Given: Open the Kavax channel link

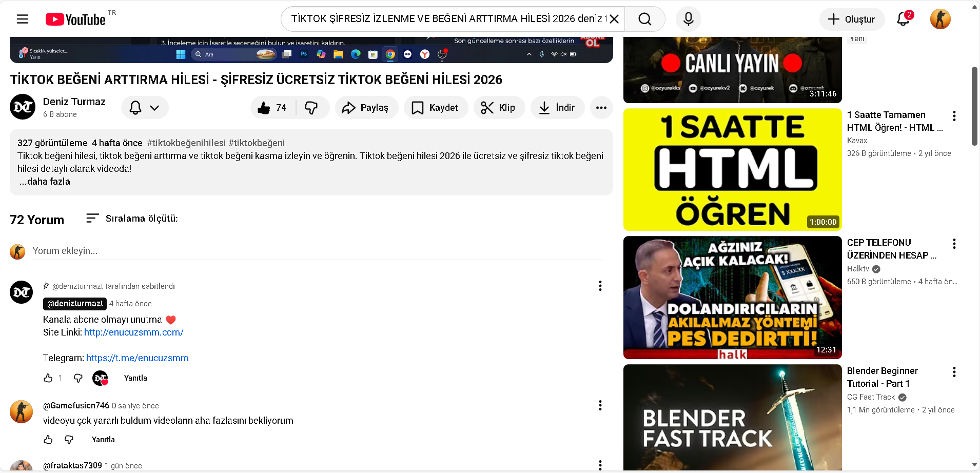Looking at the screenshot, I should point(857,141).
